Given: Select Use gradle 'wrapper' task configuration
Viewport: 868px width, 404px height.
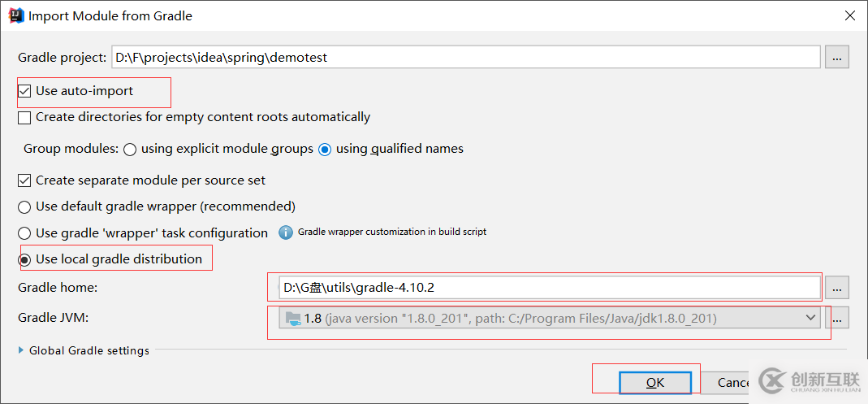Looking at the screenshot, I should coord(25,233).
